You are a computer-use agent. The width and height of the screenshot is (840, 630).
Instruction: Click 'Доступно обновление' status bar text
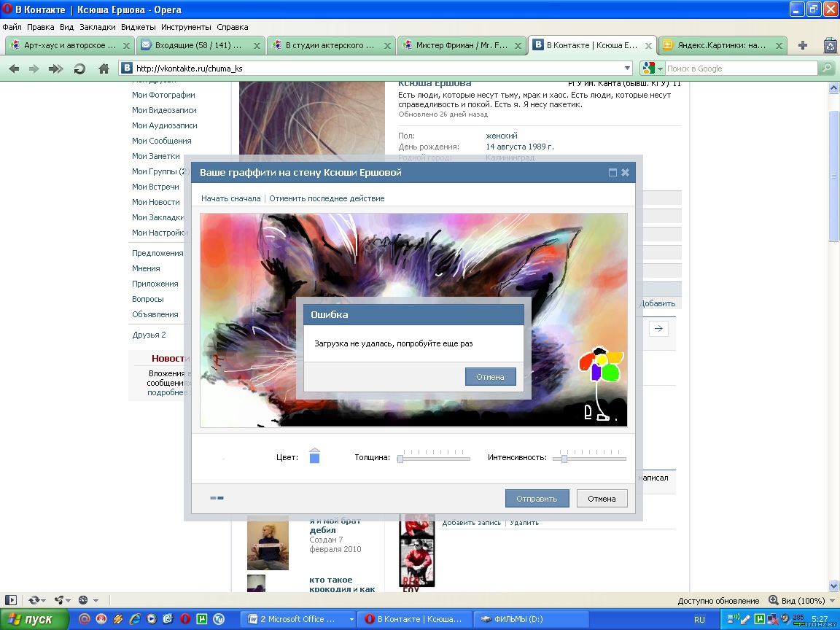pyautogui.click(x=717, y=601)
